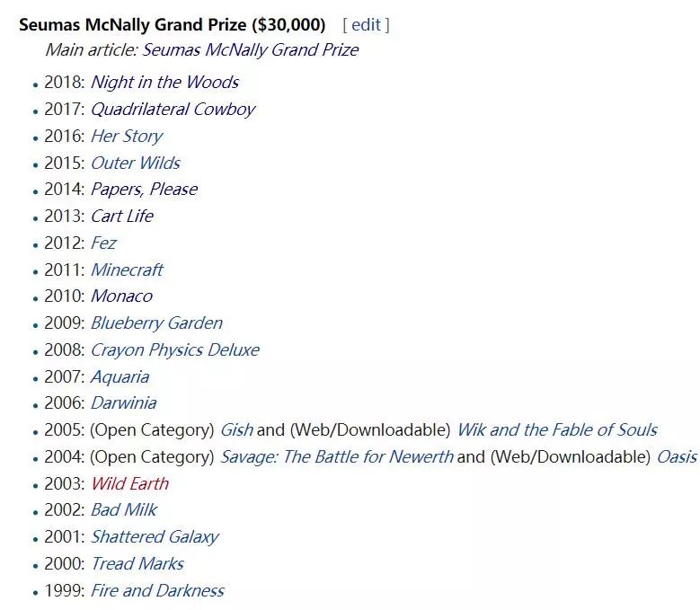
Task: Open the Minecraft link
Action: click(128, 270)
